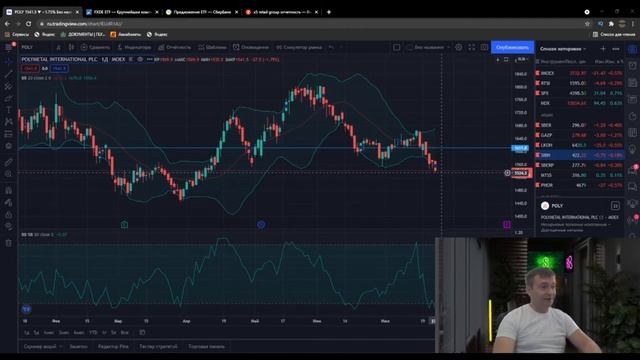Select the LKOH row in watchlist

point(580,145)
